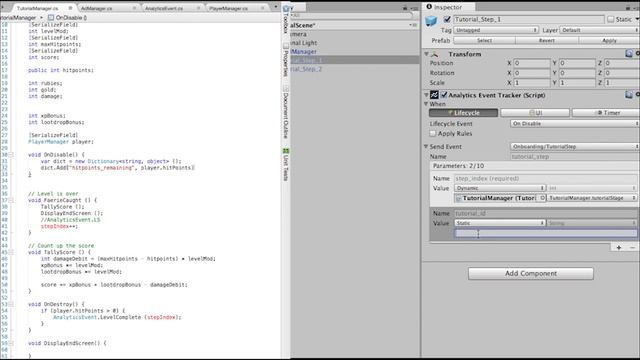Select the Inspector tab
This screenshot has height=360, width=640.
click(x=448, y=7)
